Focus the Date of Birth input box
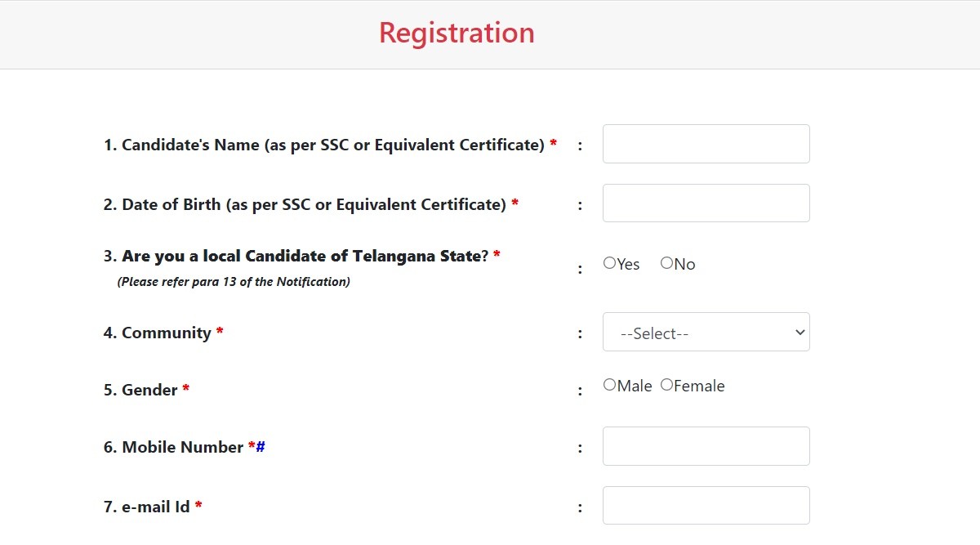The image size is (980, 545). pos(706,203)
